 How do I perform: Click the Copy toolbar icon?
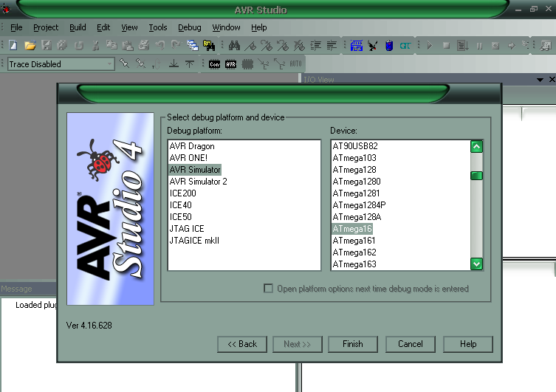pos(111,45)
